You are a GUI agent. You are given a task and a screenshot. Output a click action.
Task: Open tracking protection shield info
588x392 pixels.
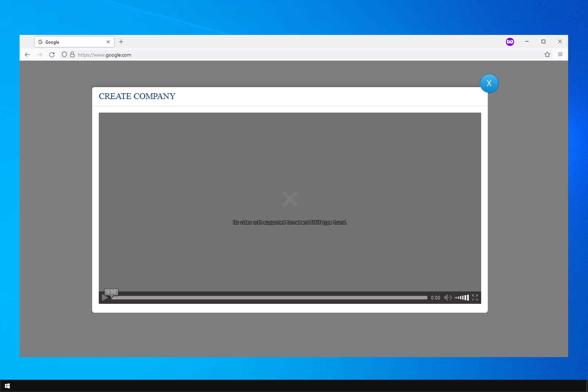[x=64, y=55]
